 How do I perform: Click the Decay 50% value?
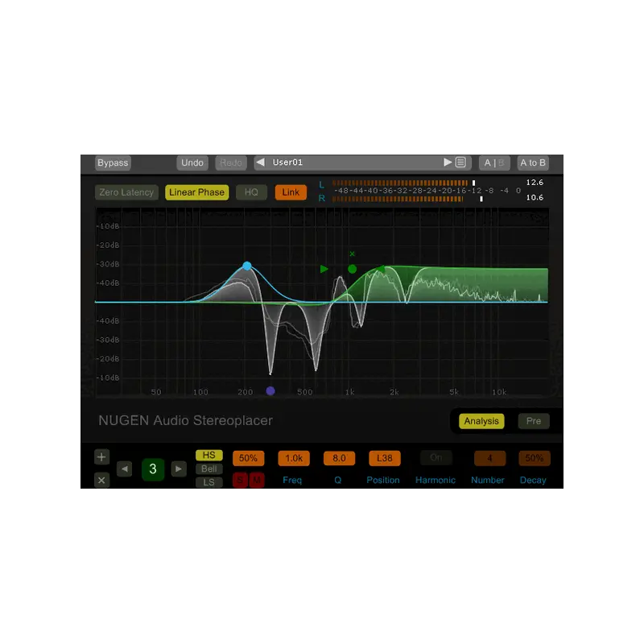pyautogui.click(x=535, y=458)
